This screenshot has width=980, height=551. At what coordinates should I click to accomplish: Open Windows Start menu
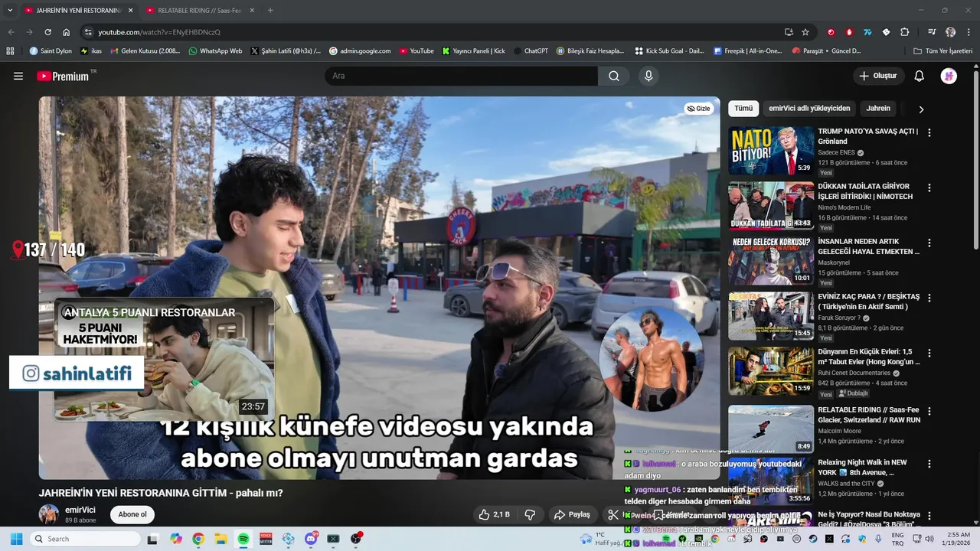tap(16, 539)
